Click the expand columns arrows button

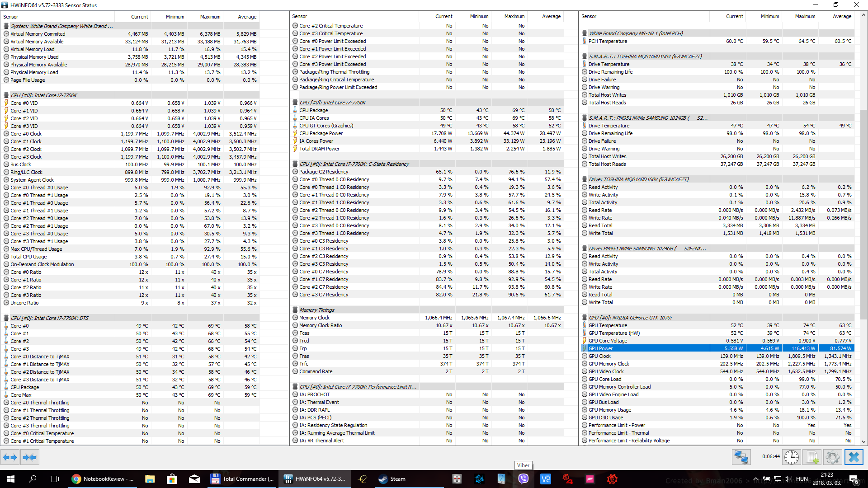[10, 457]
